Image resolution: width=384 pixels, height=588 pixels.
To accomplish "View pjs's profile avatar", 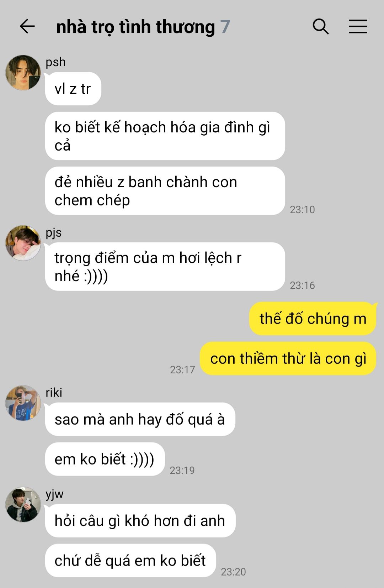I will tap(23, 243).
